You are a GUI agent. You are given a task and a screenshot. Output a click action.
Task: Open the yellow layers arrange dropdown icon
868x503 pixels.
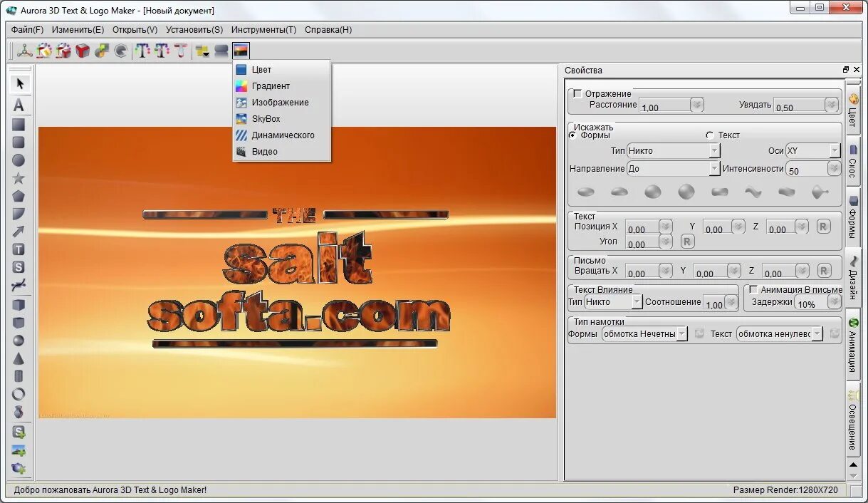(x=203, y=51)
